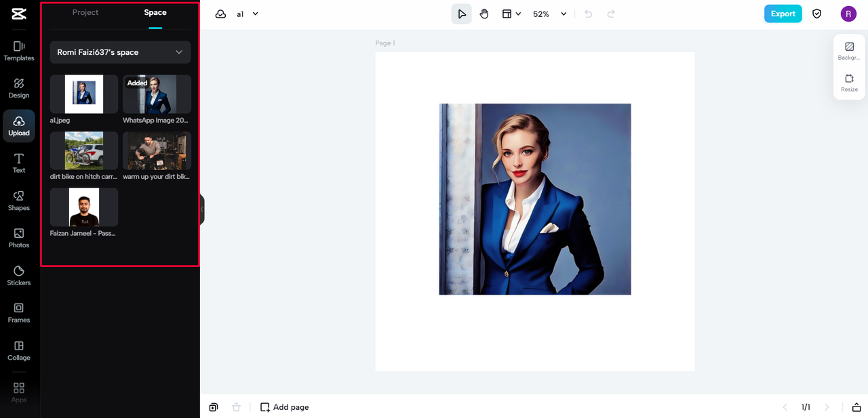Click the CapCut logo icon

[19, 14]
